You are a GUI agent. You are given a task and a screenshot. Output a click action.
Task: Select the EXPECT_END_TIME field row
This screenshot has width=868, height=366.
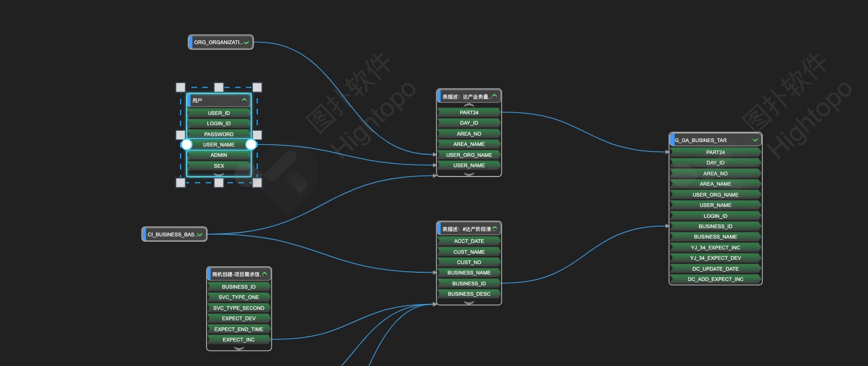click(239, 329)
